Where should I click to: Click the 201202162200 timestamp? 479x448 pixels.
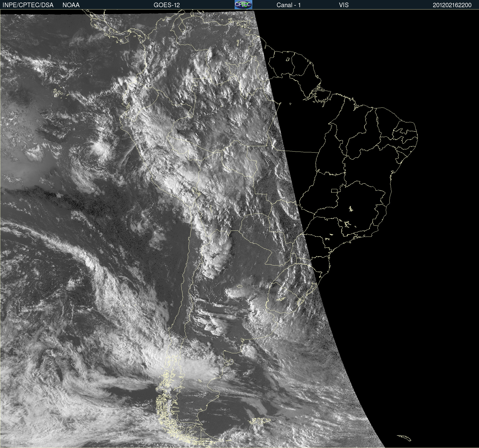pyautogui.click(x=452, y=5)
